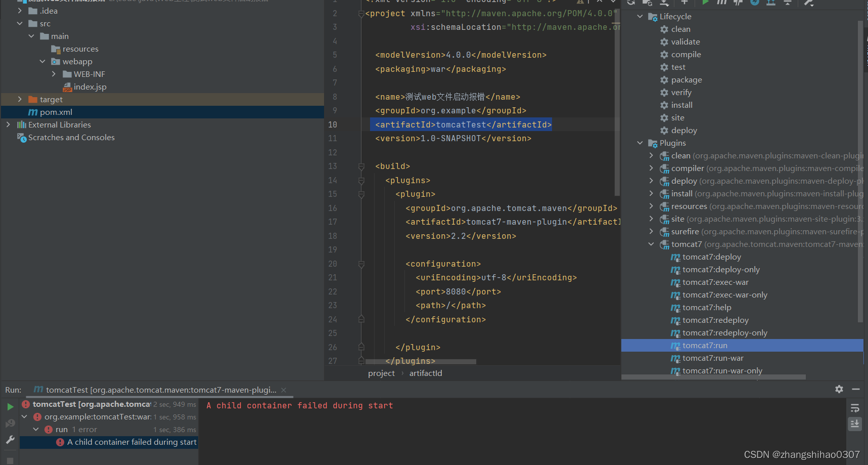Click the editor horizontal scrollbar
Viewport: 868px width, 465px height.
[421, 362]
